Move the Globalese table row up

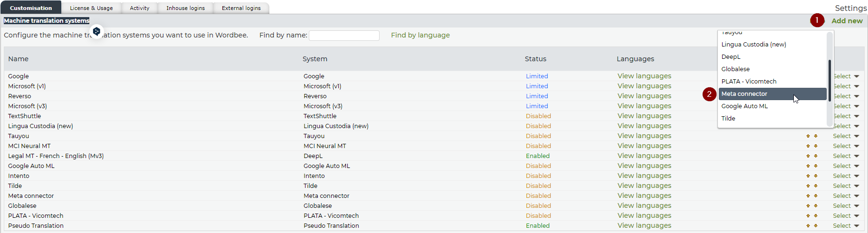click(808, 206)
